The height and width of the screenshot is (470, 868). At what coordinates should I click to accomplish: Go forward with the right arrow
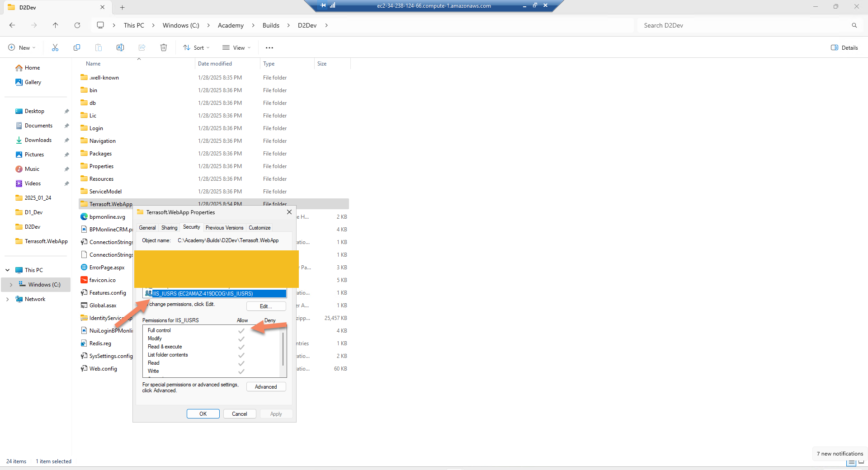pyautogui.click(x=34, y=25)
